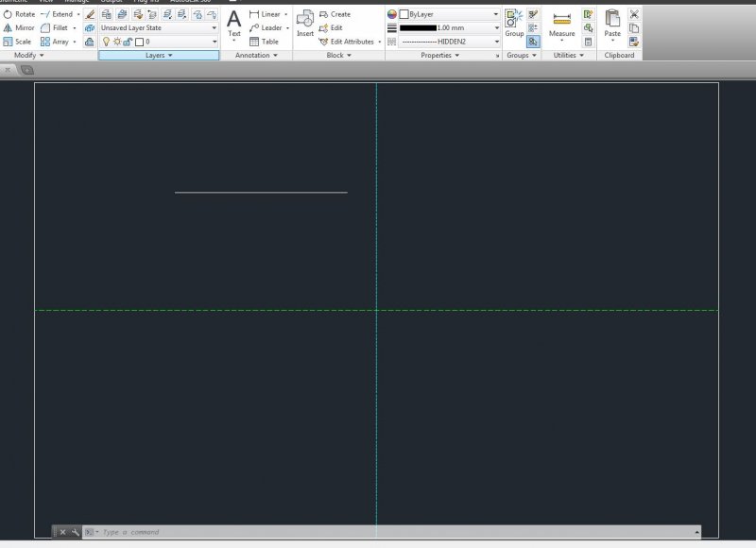Viewport: 756px width, 548px height.
Task: Open the 1.00 mm lineweight dropdown
Action: (449, 28)
